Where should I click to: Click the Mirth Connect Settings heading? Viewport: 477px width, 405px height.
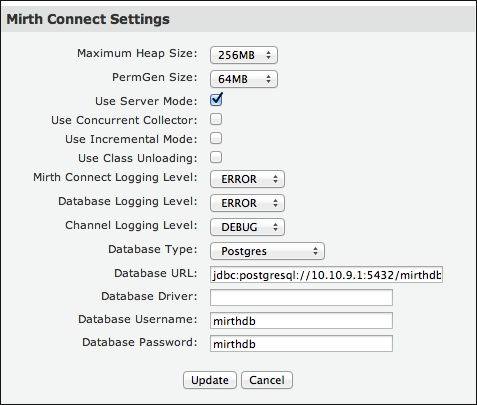click(x=88, y=19)
